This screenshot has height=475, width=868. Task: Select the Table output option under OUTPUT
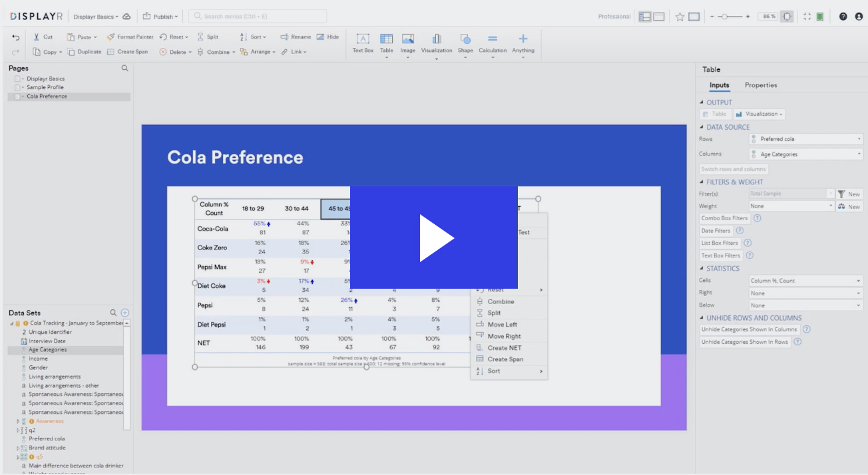point(714,114)
